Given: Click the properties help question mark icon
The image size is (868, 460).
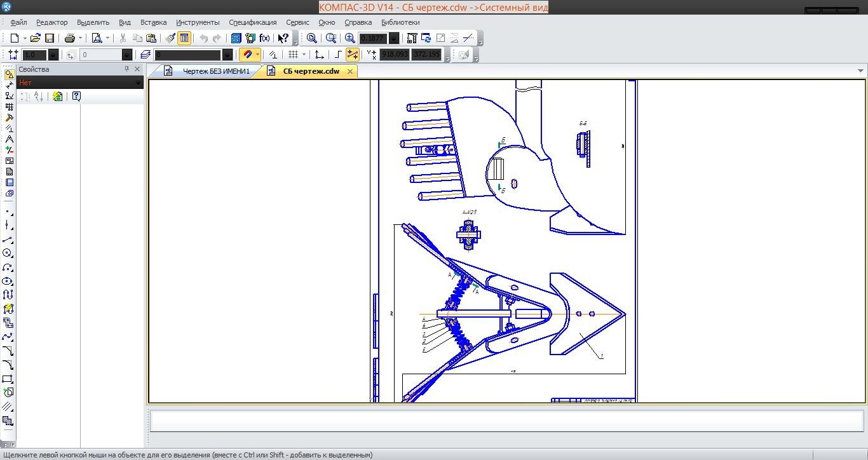Looking at the screenshot, I should (76, 97).
